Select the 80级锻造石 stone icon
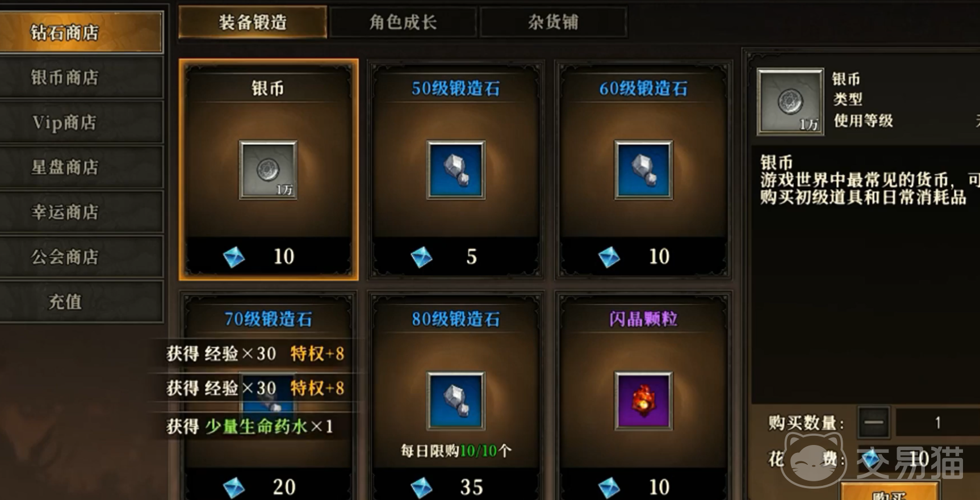The width and height of the screenshot is (980, 500). click(456, 401)
